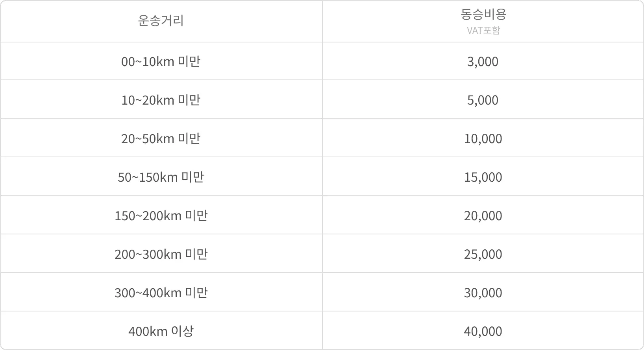Screen dimensions: 644x350
Task: Select the 5,000 fare cell
Action: 483,100
